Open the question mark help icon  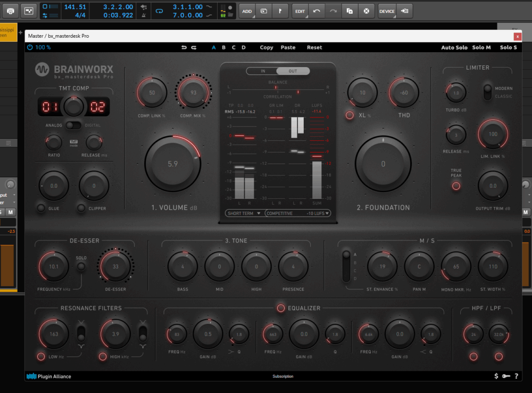pos(517,376)
